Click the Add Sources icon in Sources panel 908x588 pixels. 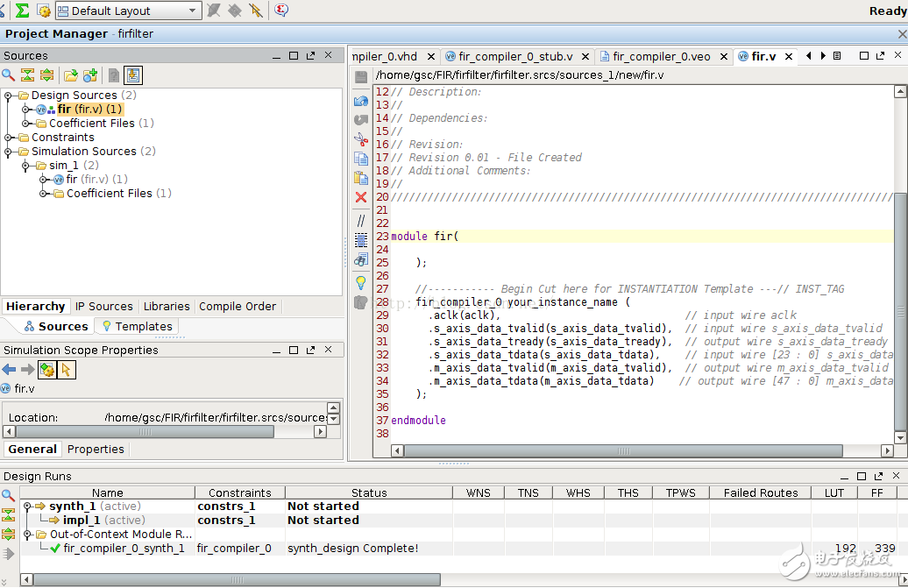(x=89, y=75)
